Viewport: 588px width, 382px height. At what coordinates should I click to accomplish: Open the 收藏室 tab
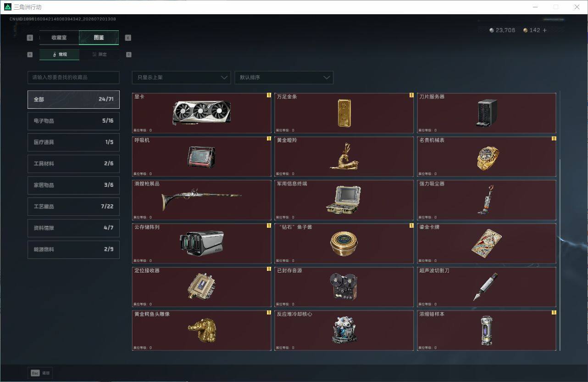(x=59, y=38)
